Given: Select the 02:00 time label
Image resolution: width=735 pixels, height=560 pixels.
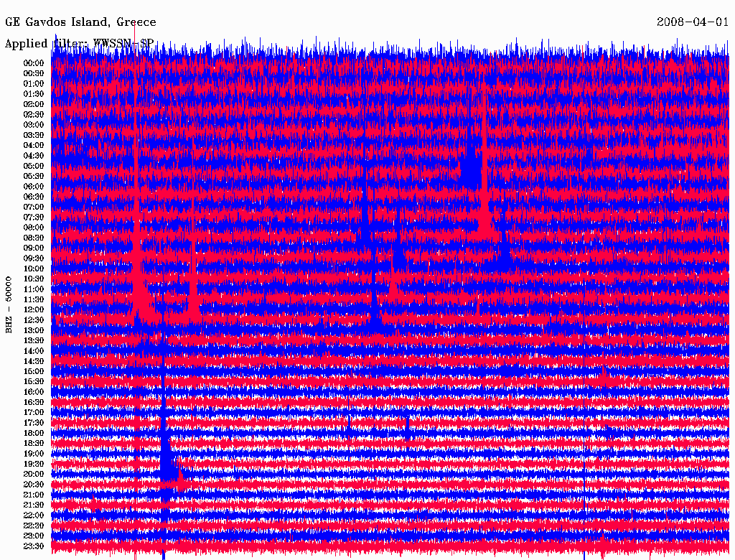Looking at the screenshot, I should point(34,105).
